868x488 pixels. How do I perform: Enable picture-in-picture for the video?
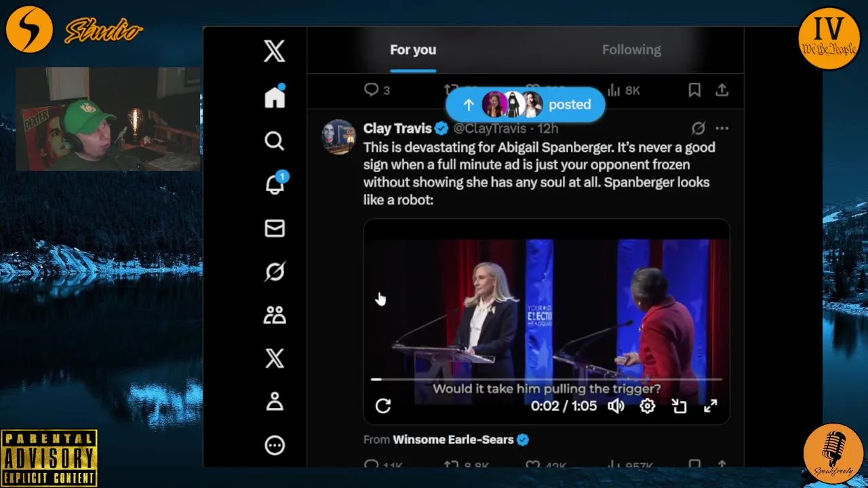679,406
